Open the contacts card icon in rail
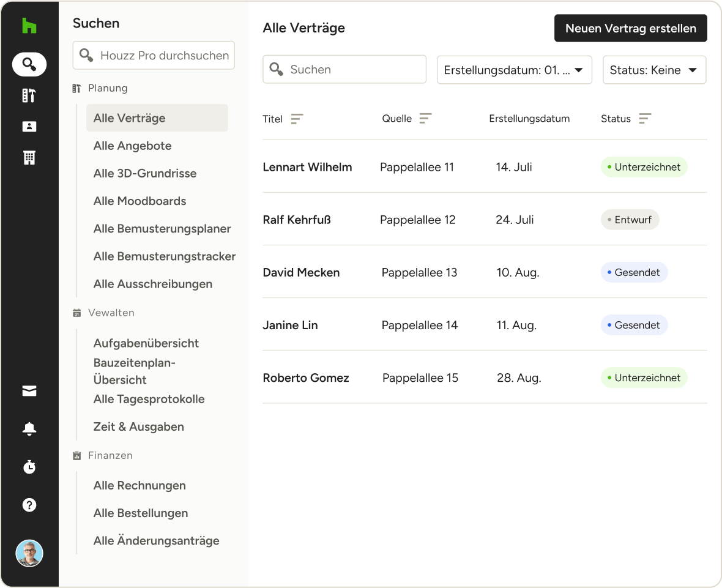Viewport: 722px width, 588px height. [29, 127]
